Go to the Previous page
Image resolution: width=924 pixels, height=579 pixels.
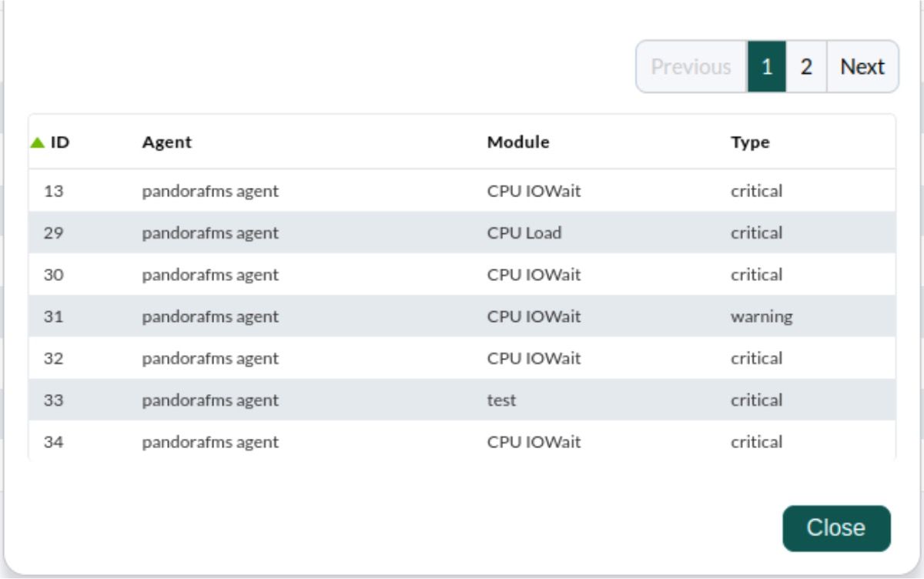click(x=691, y=67)
